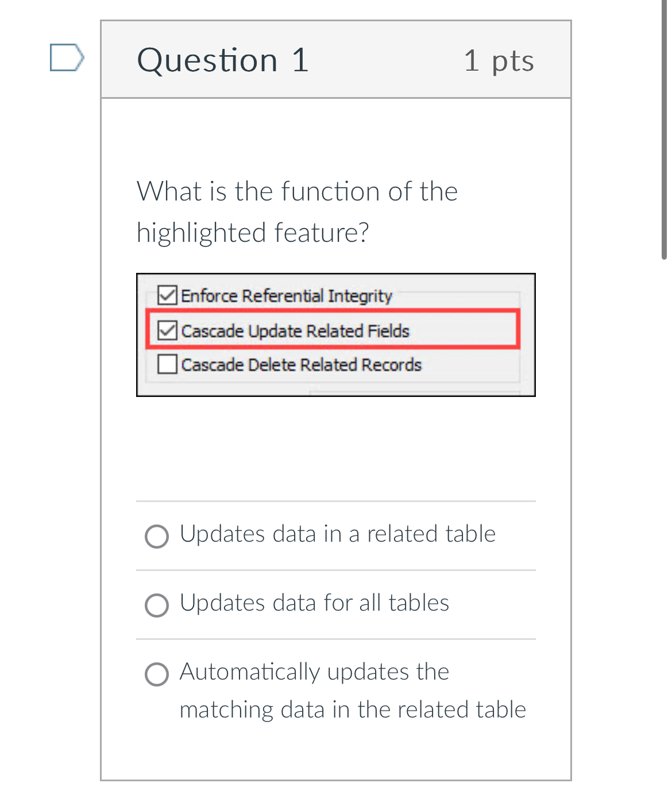Click the Enforce Referential Integrity checkbox icon
Viewport: 672px width, 810px height.
click(x=167, y=295)
